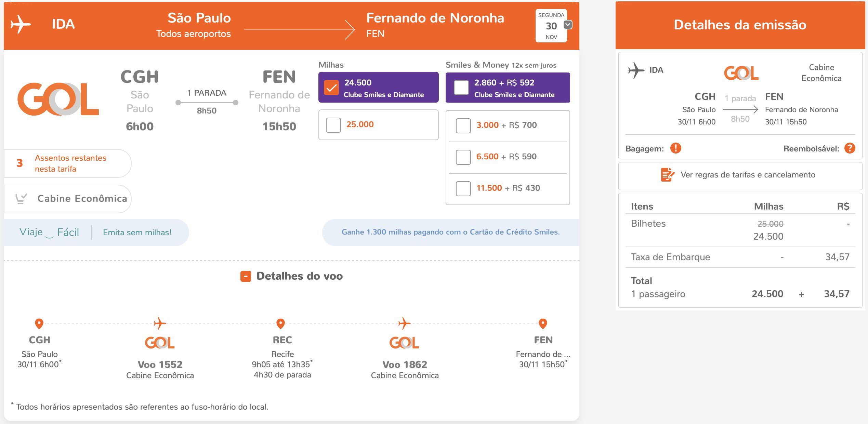Click the fare rules document pencil icon
868x424 pixels.
(x=667, y=175)
